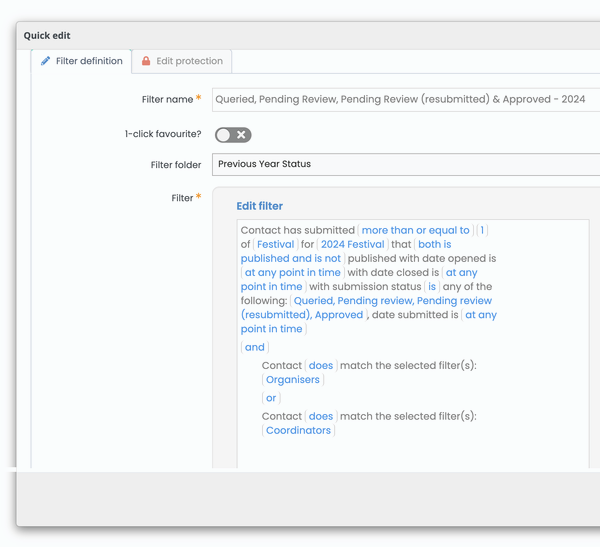Switch to the Filter definition tab

pos(82,61)
